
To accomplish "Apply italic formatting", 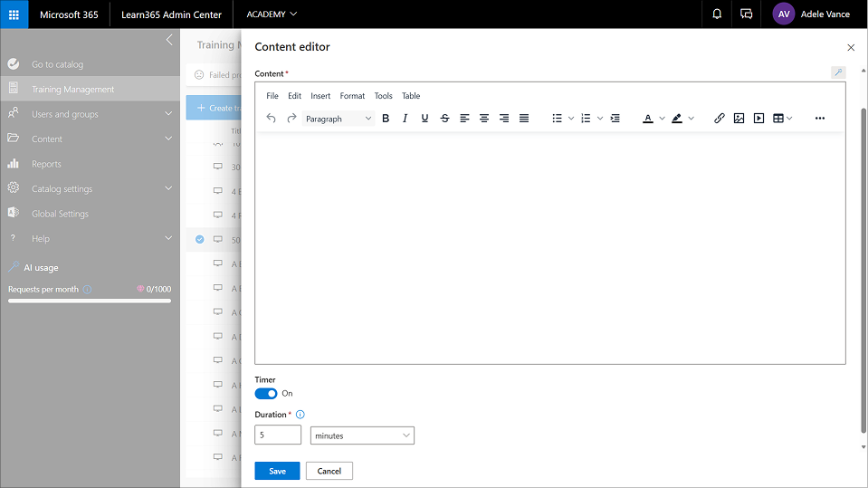I will coord(405,119).
